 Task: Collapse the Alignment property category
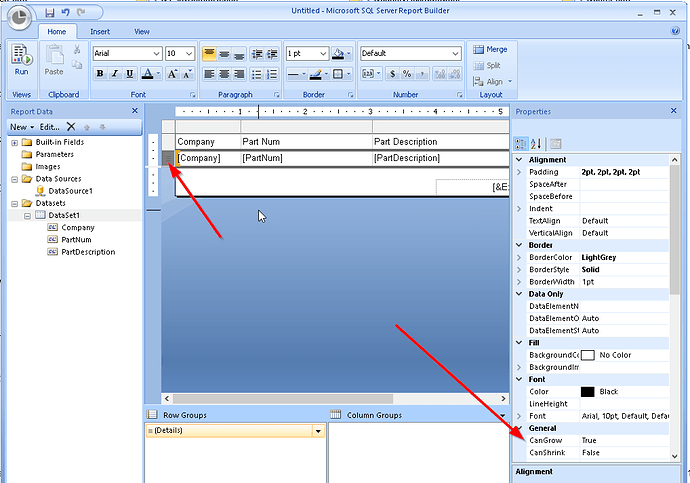click(x=519, y=160)
